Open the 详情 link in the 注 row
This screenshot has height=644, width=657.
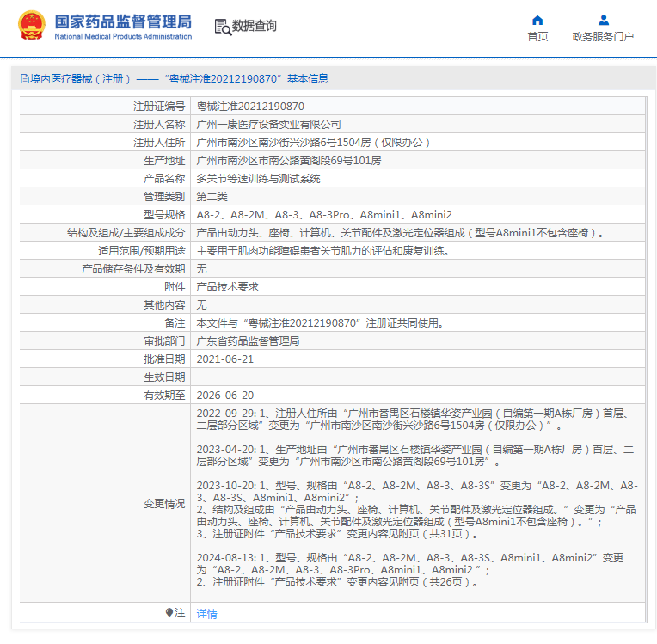207,613
